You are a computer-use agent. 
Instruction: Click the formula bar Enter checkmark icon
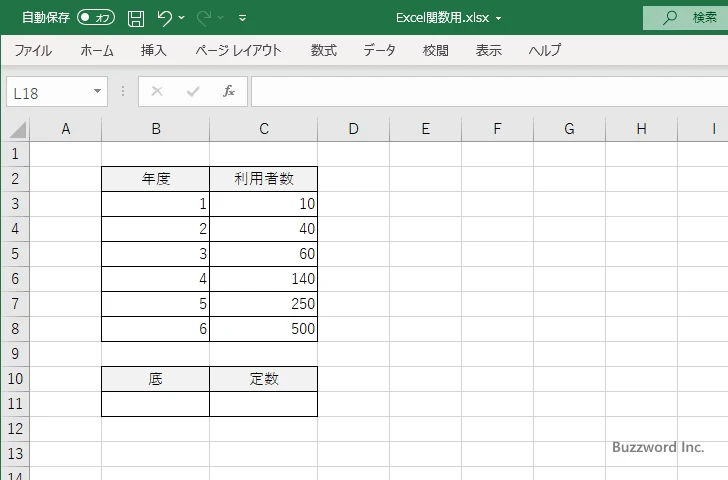point(193,91)
